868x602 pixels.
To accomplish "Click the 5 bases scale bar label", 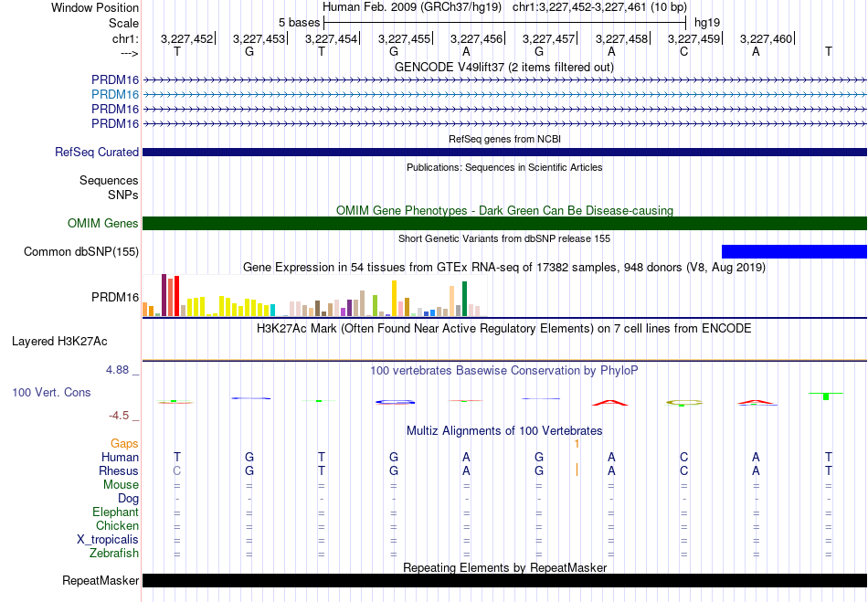I will coord(299,23).
